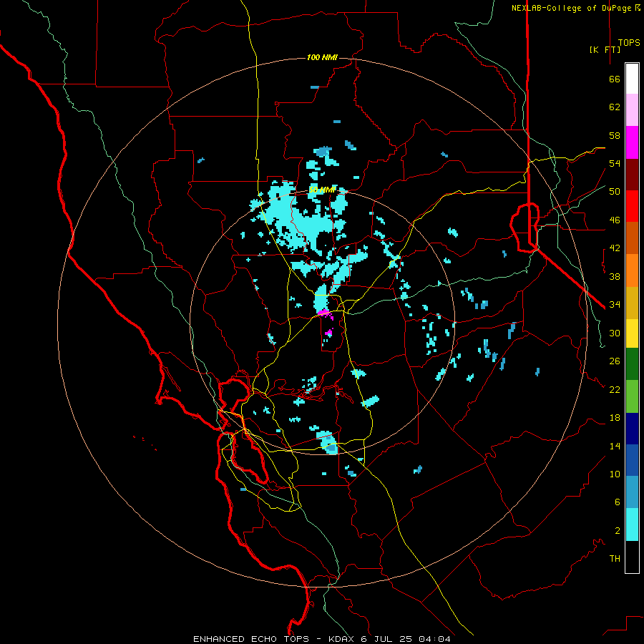Image resolution: width=644 pixels, height=644 pixels.
Task: Click the light pink legend swatch
Action: pyautogui.click(x=632, y=109)
